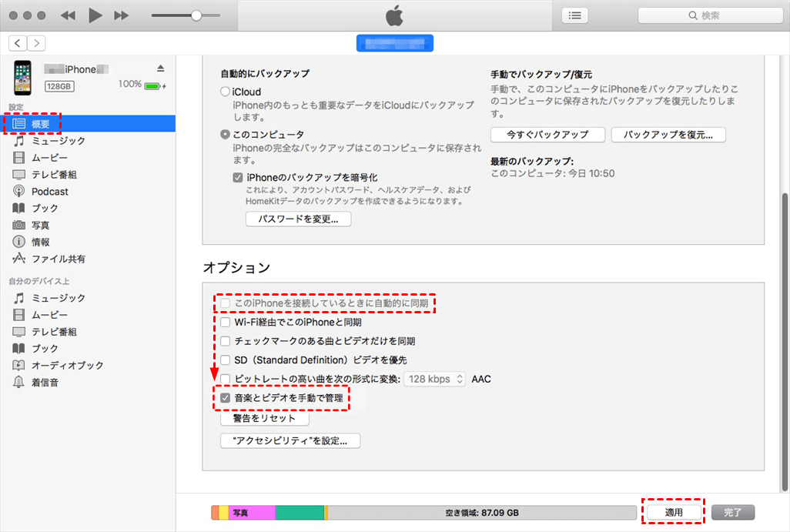Select 写真 camera item in sidebar
Screen dimensions: 790x532
click(x=40, y=226)
